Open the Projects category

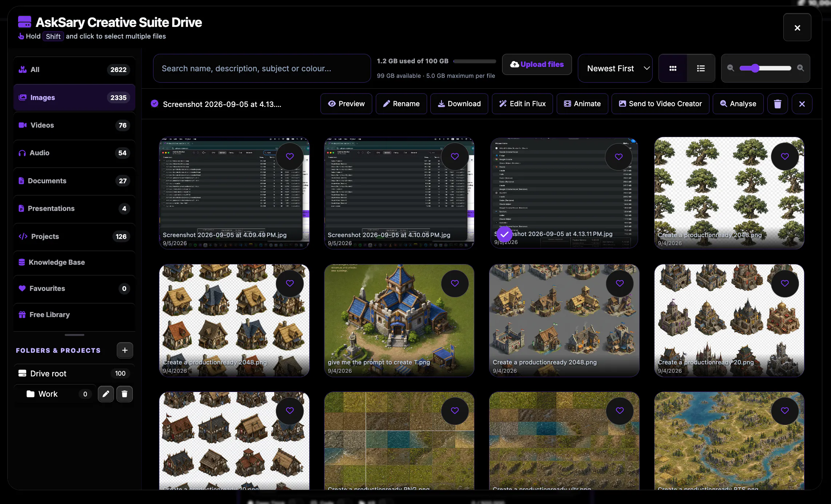coord(74,236)
